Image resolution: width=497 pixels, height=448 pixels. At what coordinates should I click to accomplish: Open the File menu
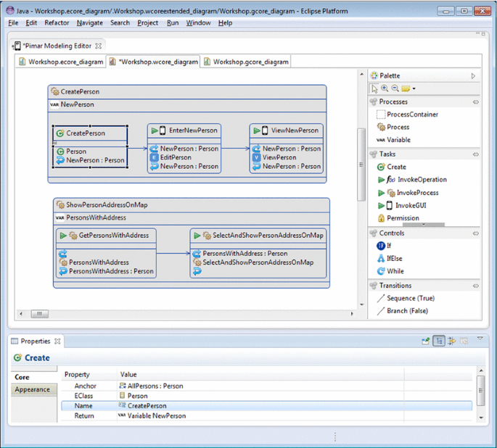point(13,22)
